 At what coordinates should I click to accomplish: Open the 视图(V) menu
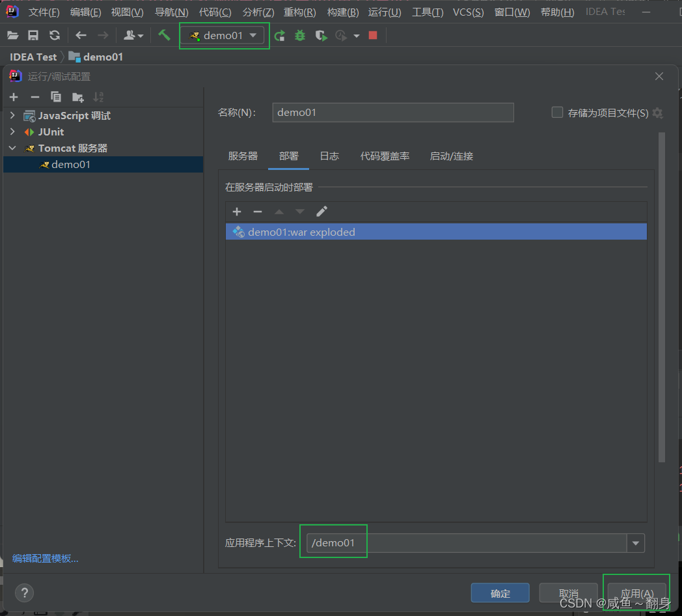coord(127,12)
